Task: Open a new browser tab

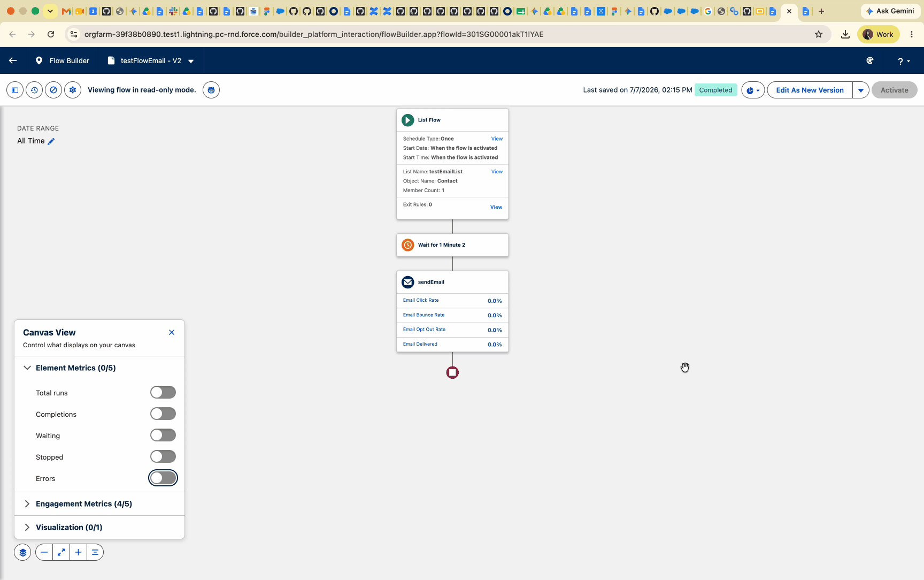Action: coord(821,11)
